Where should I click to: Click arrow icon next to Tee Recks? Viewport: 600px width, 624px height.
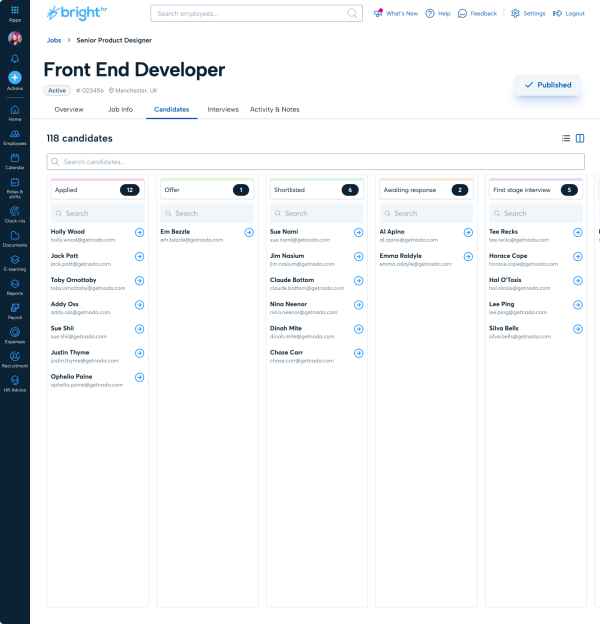(x=578, y=232)
